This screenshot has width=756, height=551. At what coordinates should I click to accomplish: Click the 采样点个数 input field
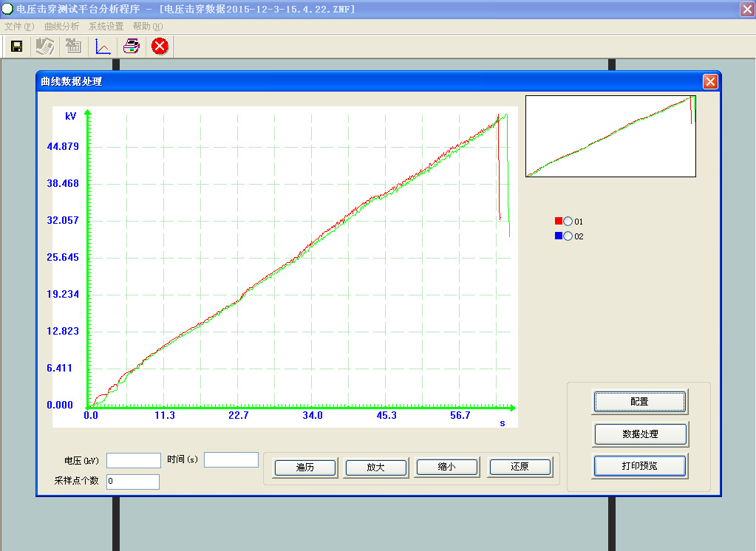(133, 482)
